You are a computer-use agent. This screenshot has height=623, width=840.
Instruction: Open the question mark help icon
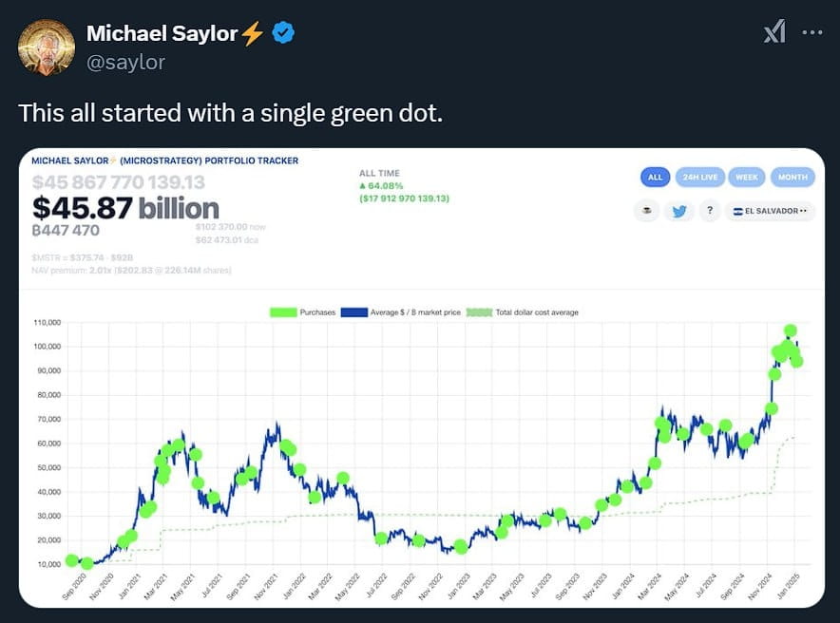[710, 211]
